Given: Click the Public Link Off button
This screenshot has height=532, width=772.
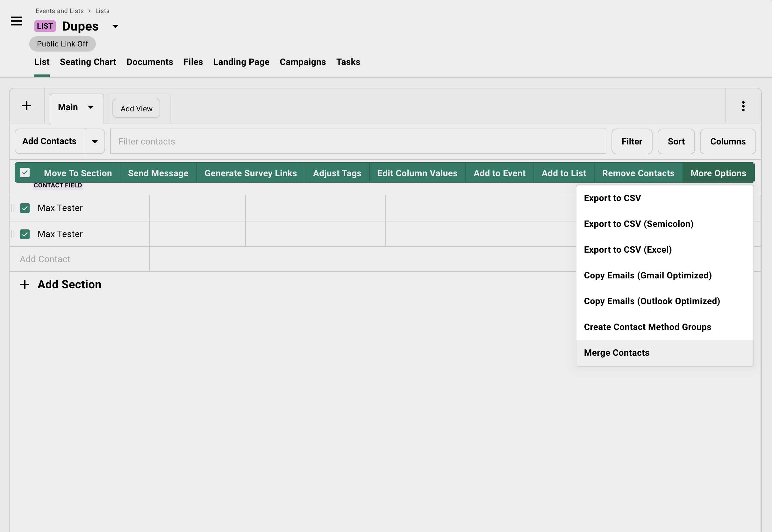Looking at the screenshot, I should click(x=62, y=44).
